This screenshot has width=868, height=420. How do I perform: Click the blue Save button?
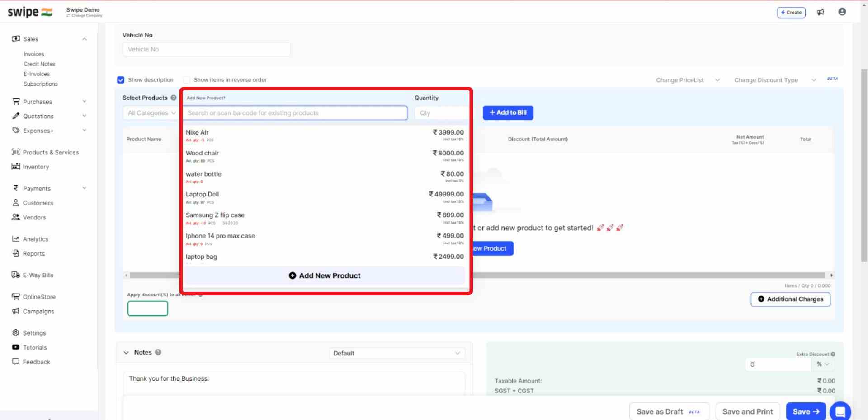pos(806,411)
